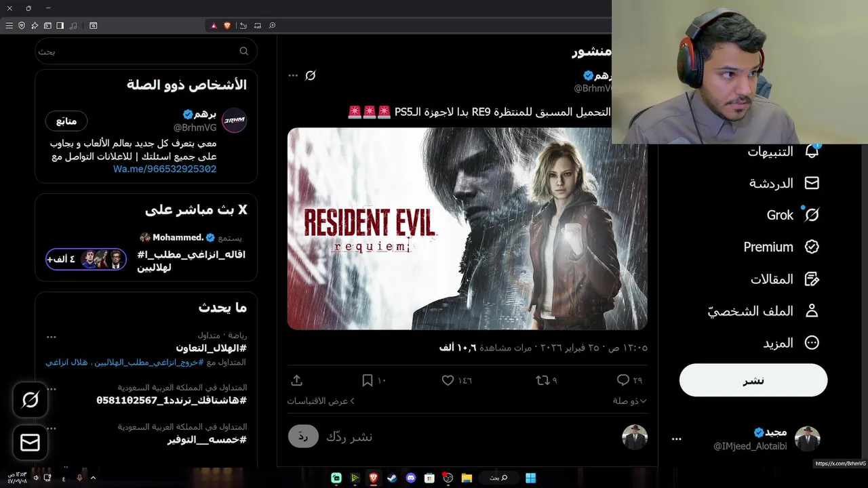868x488 pixels.
Task: Open File Explorer from the taskbar
Action: point(467,478)
